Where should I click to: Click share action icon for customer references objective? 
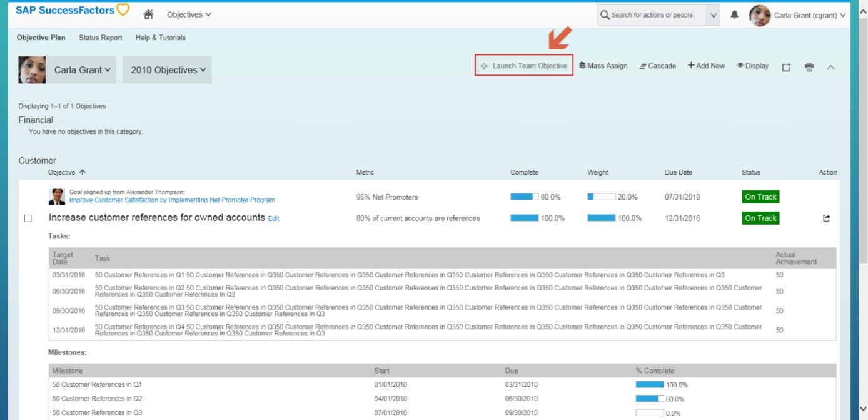pyautogui.click(x=827, y=218)
